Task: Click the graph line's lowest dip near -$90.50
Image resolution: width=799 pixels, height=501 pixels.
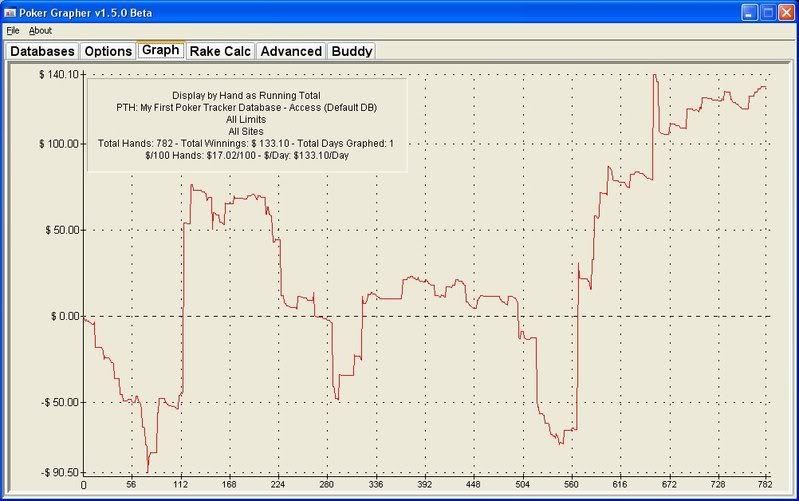Action: [x=147, y=470]
